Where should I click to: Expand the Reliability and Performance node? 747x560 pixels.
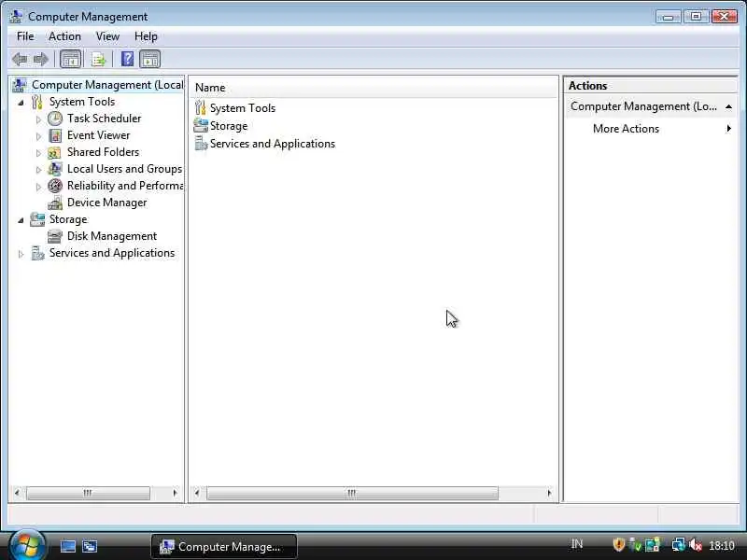[38, 188]
